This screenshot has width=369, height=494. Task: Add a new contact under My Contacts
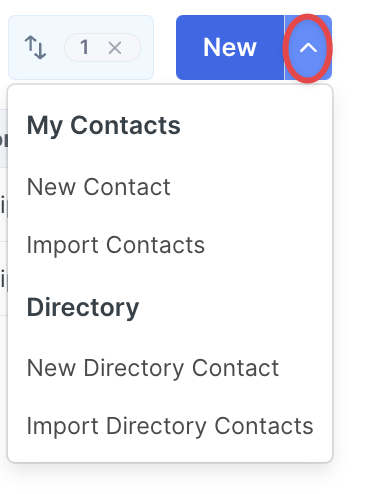(99, 187)
